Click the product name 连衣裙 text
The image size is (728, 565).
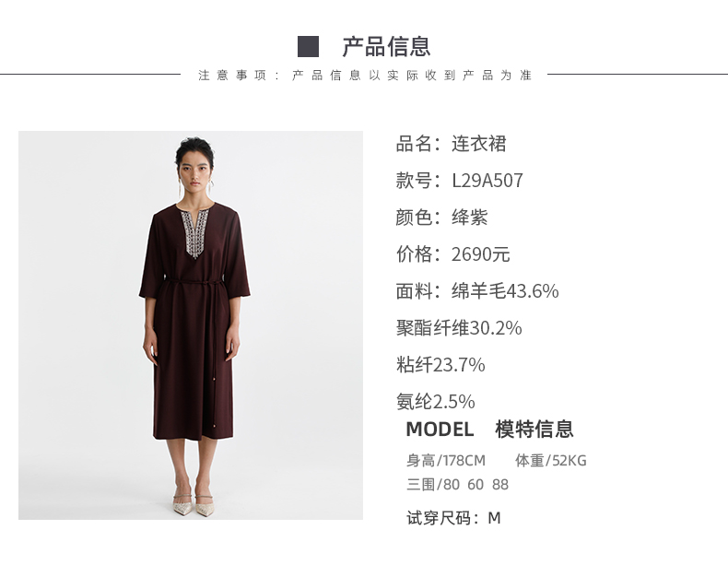478,144
